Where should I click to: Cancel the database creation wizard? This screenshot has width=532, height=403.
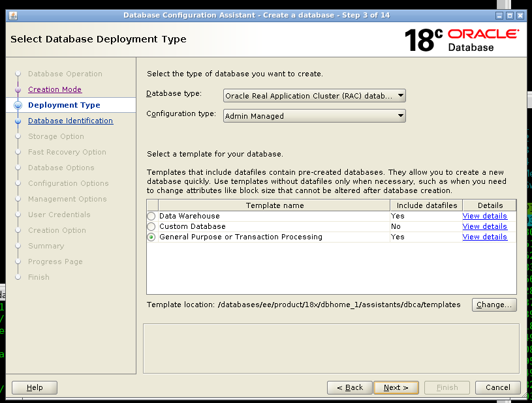point(498,387)
